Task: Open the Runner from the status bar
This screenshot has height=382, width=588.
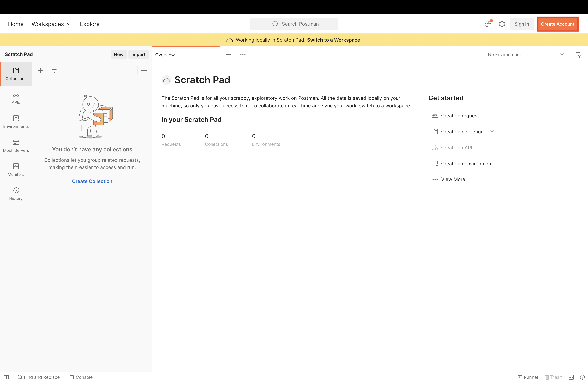Action: coord(528,377)
